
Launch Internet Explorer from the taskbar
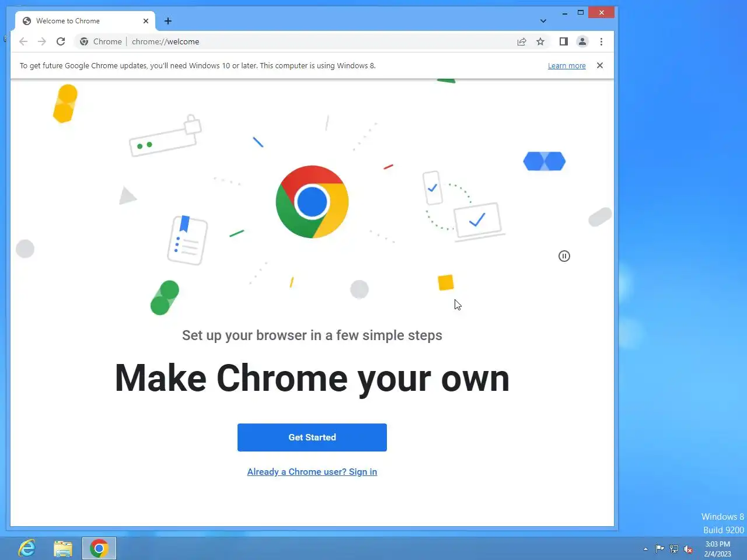(27, 548)
